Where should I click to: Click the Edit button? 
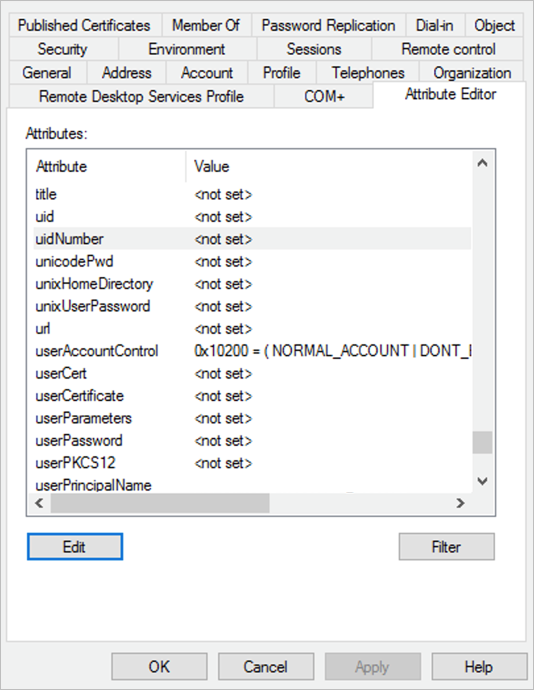click(75, 547)
